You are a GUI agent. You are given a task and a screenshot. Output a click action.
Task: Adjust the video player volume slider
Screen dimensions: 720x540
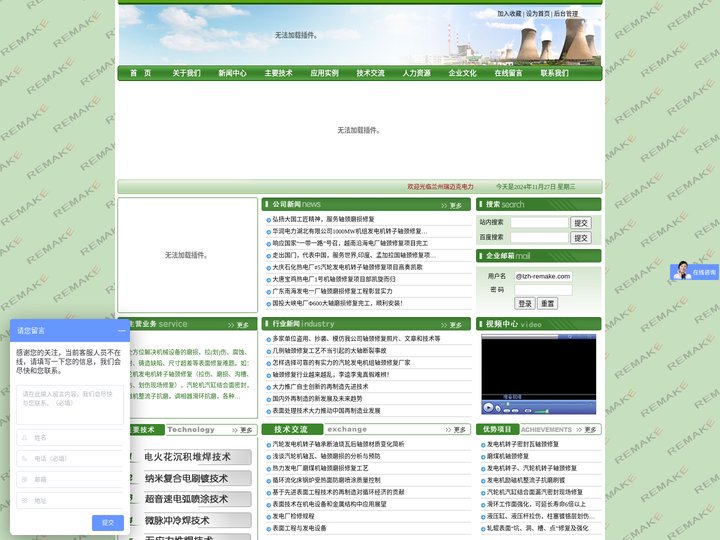pyautogui.click(x=541, y=411)
